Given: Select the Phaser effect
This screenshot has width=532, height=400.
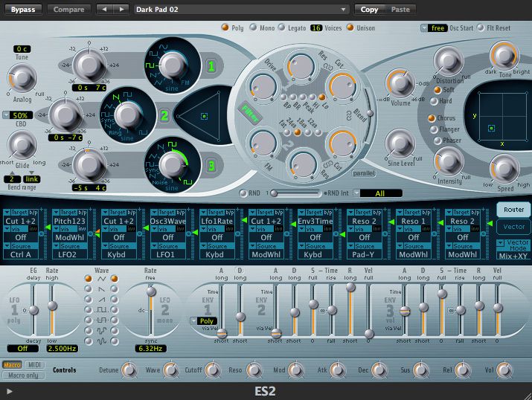Looking at the screenshot, I should pyautogui.click(x=438, y=141).
